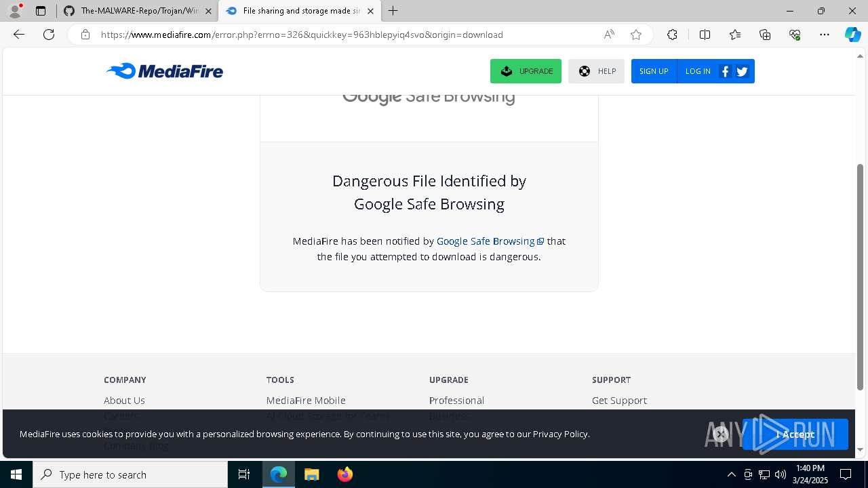Open Copilot sidebar
Image resolution: width=868 pixels, height=488 pixels.
pyautogui.click(x=852, y=35)
